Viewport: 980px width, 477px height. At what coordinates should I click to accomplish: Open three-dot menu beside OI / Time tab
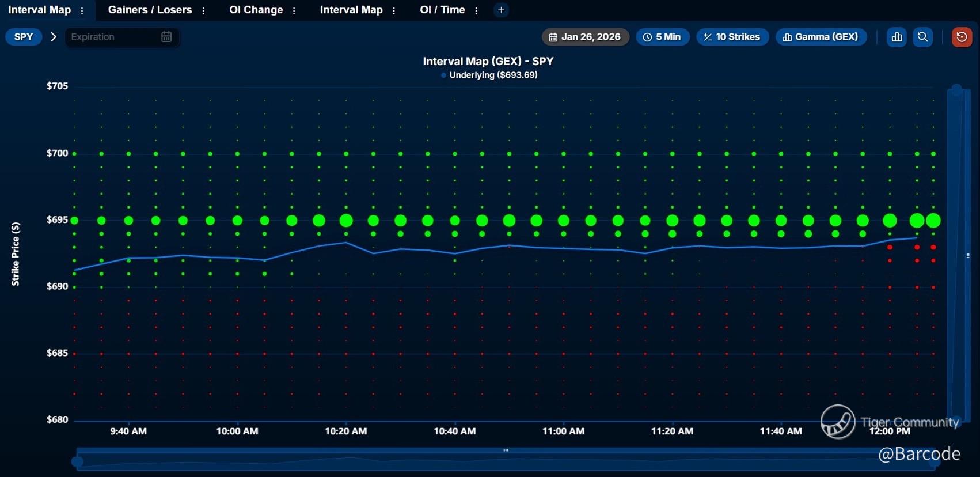click(476, 10)
